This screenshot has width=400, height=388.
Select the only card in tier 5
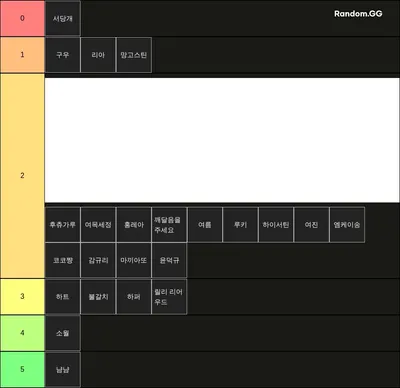click(x=63, y=369)
